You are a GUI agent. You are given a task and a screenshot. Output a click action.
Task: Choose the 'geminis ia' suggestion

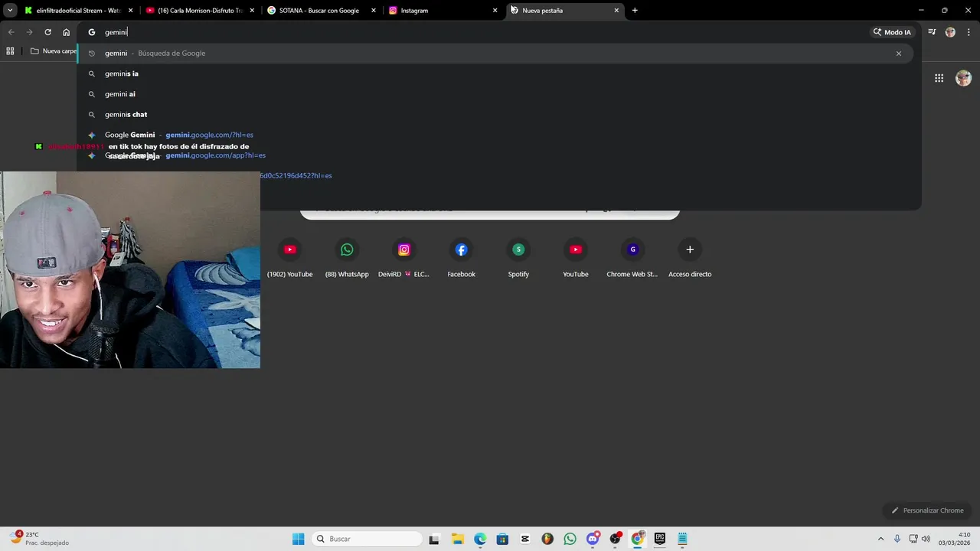coord(495,73)
